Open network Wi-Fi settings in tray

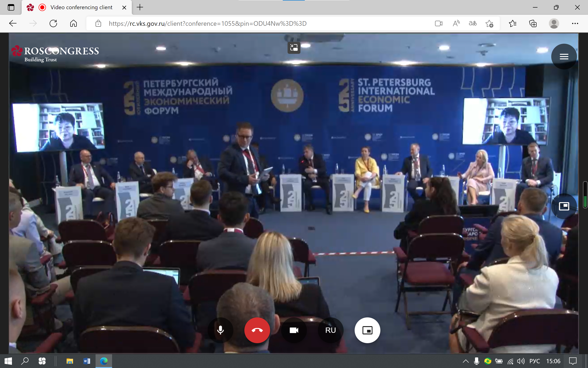tap(510, 361)
